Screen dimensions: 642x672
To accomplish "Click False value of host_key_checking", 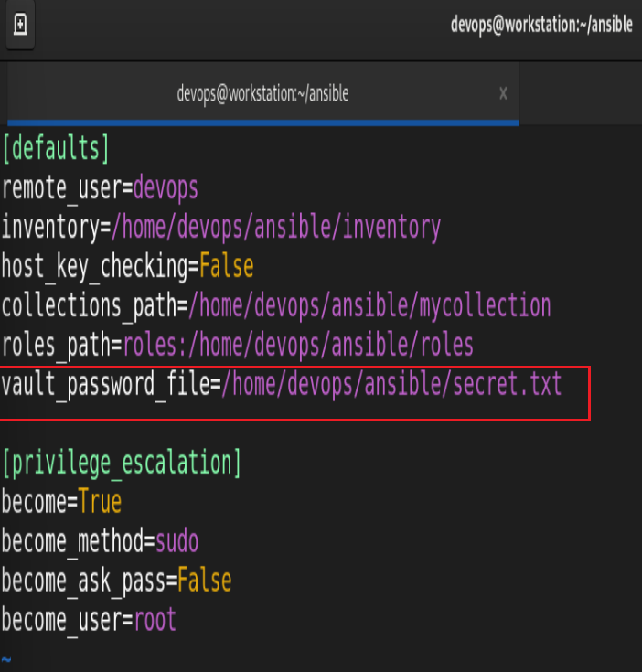I will click(x=226, y=267).
